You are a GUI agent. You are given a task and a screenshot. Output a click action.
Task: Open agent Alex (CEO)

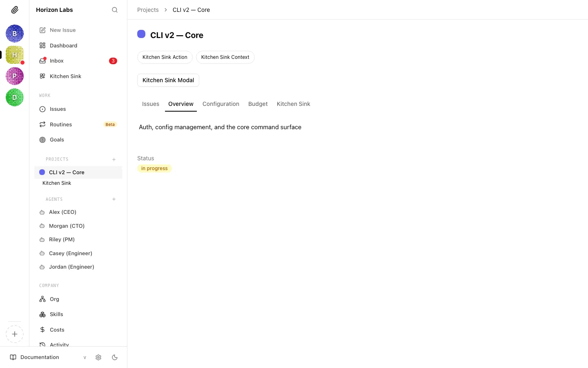78,212
